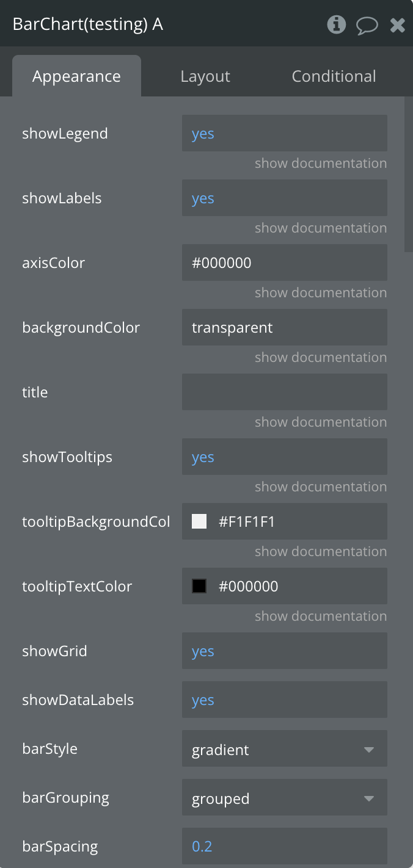This screenshot has width=413, height=868.
Task: Click the barSpacing 0.2 value field
Action: click(x=284, y=847)
